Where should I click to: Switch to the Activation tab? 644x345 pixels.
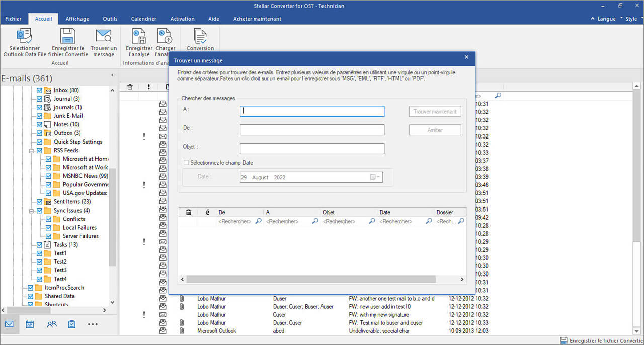click(182, 19)
